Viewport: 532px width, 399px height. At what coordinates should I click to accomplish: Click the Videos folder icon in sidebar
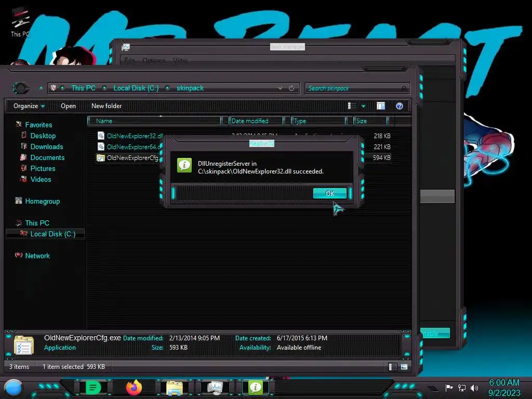[x=23, y=179]
